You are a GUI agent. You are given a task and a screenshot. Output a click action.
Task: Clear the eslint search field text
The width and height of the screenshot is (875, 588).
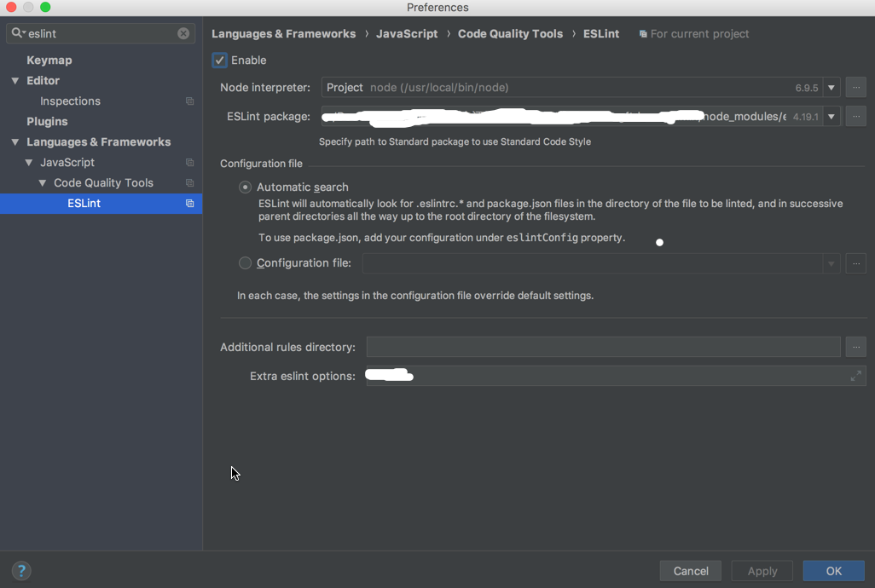(183, 33)
